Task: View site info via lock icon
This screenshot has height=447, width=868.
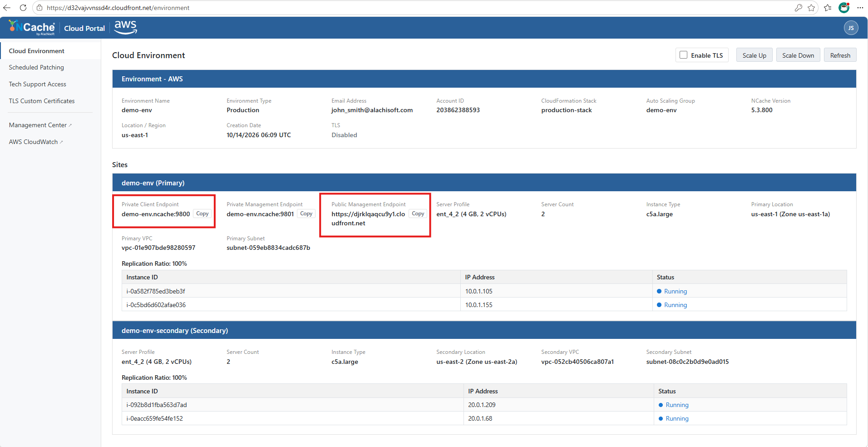Action: 39,8
